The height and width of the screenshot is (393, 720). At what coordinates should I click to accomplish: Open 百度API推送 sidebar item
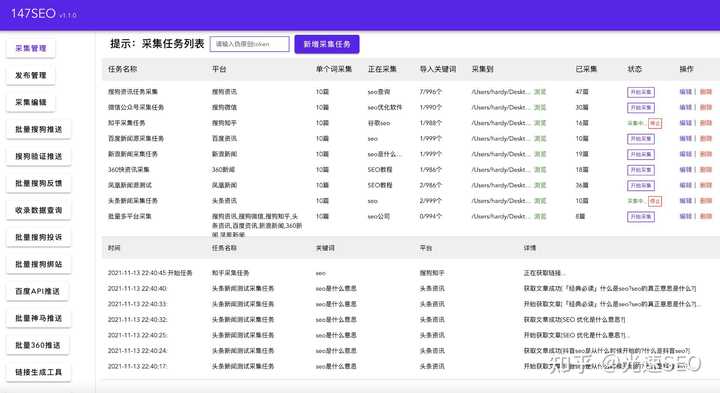tap(38, 292)
